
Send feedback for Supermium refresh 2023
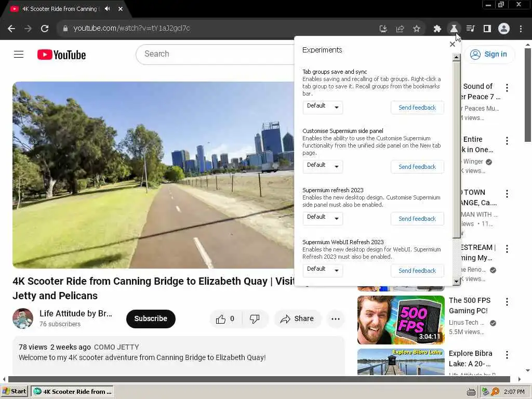[x=417, y=219]
